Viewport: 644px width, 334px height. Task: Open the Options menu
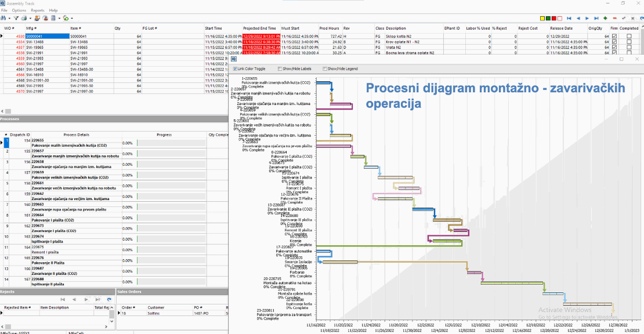[19, 10]
